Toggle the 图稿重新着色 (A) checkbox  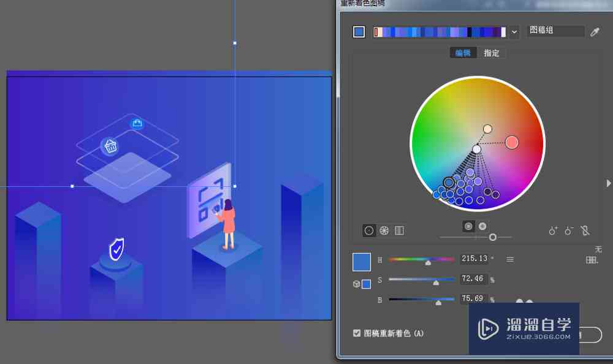[x=357, y=333]
